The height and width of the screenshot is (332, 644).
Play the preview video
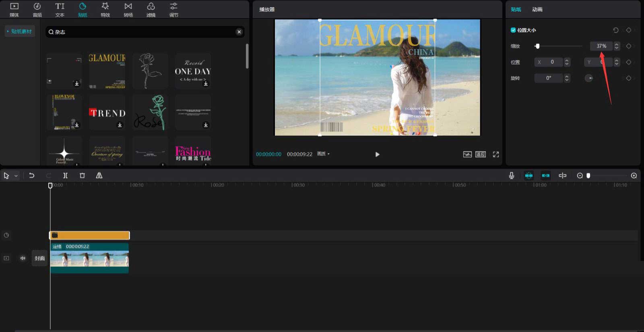pyautogui.click(x=377, y=154)
